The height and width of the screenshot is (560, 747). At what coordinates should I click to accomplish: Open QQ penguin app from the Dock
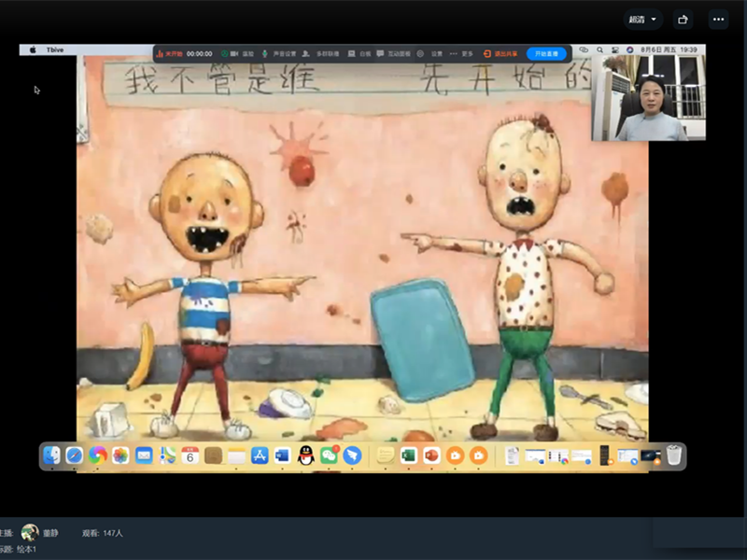306,455
